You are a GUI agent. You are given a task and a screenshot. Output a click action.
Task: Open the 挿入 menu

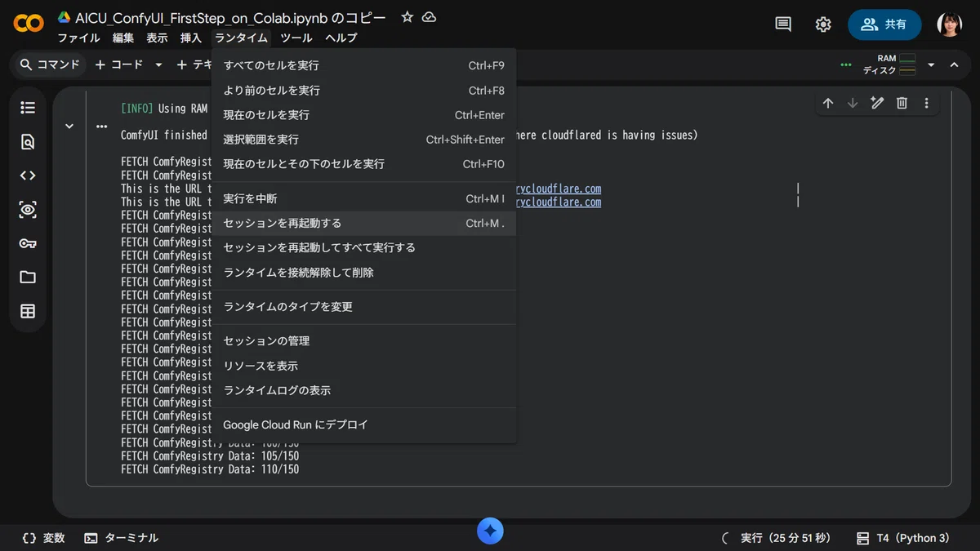click(191, 38)
